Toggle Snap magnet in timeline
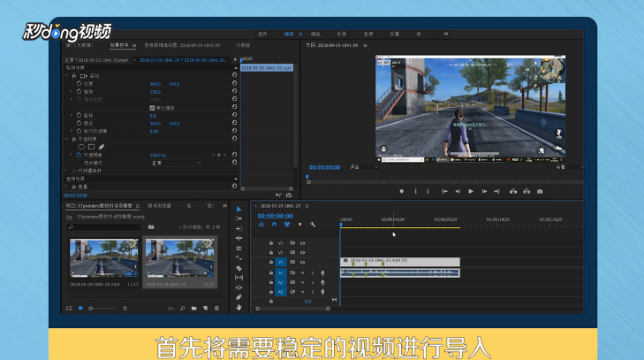Image resolution: width=644 pixels, height=360 pixels. click(275, 225)
